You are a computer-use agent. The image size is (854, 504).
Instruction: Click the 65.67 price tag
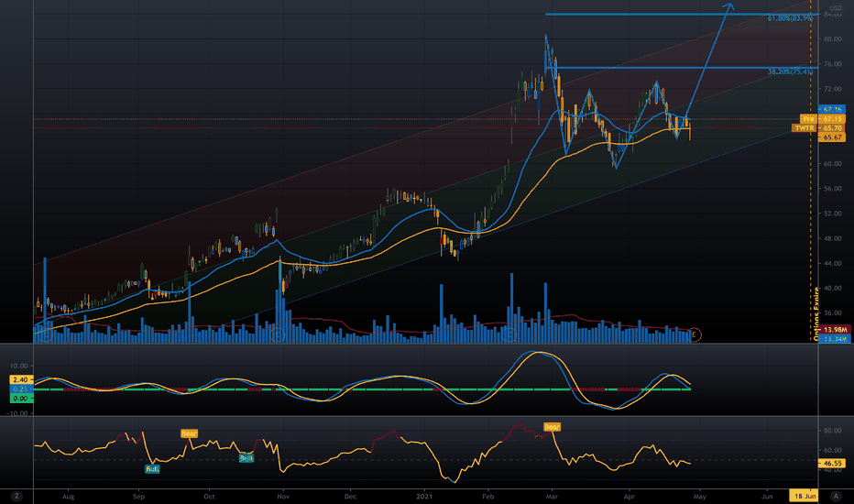tap(832, 137)
